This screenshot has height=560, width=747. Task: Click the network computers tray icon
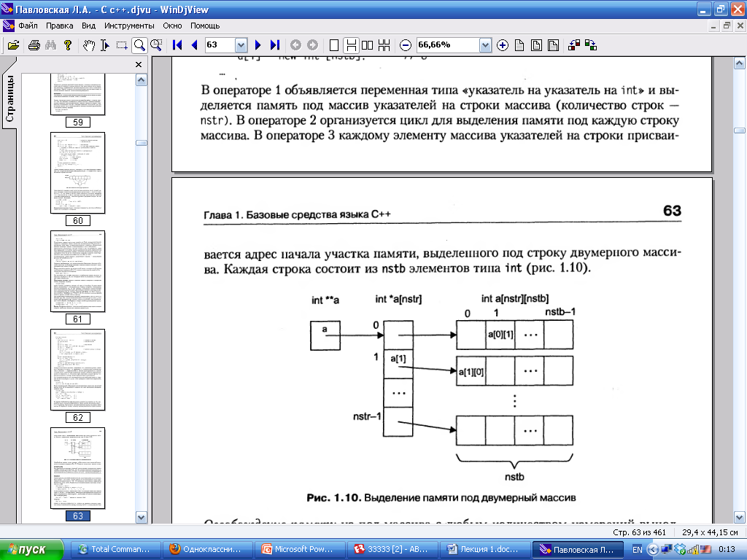coord(667,550)
